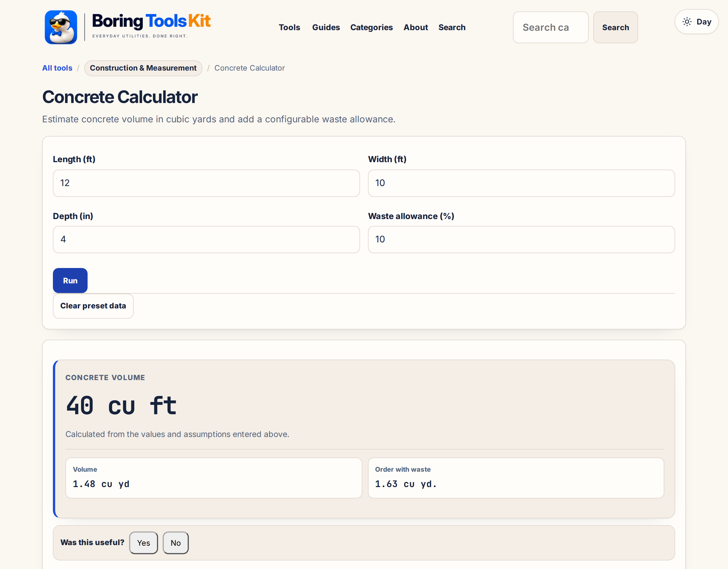Click the header Search button
Screen dimensions: 728x569
[x=615, y=27]
